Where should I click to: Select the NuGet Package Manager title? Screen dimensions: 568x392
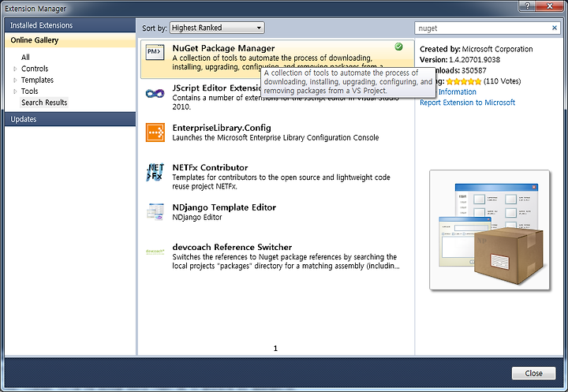tap(223, 48)
